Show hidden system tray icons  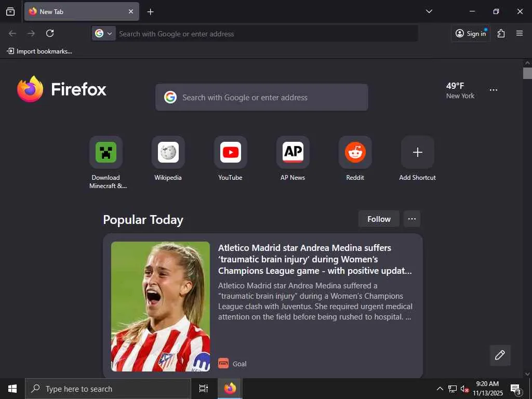(440, 389)
